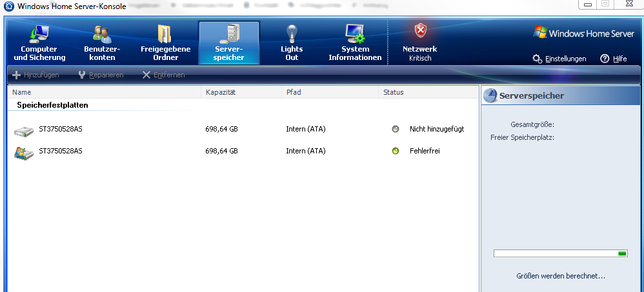Image resolution: width=644 pixels, height=292 pixels.
Task: Click the Reparieren toolbar button
Action: coord(101,75)
